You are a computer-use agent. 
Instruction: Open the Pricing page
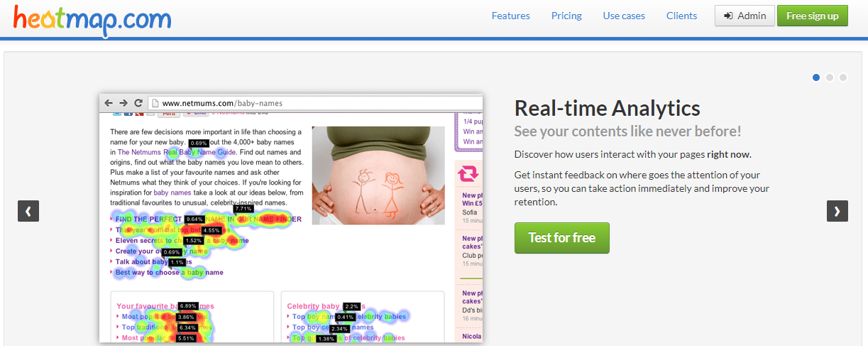[x=566, y=16]
